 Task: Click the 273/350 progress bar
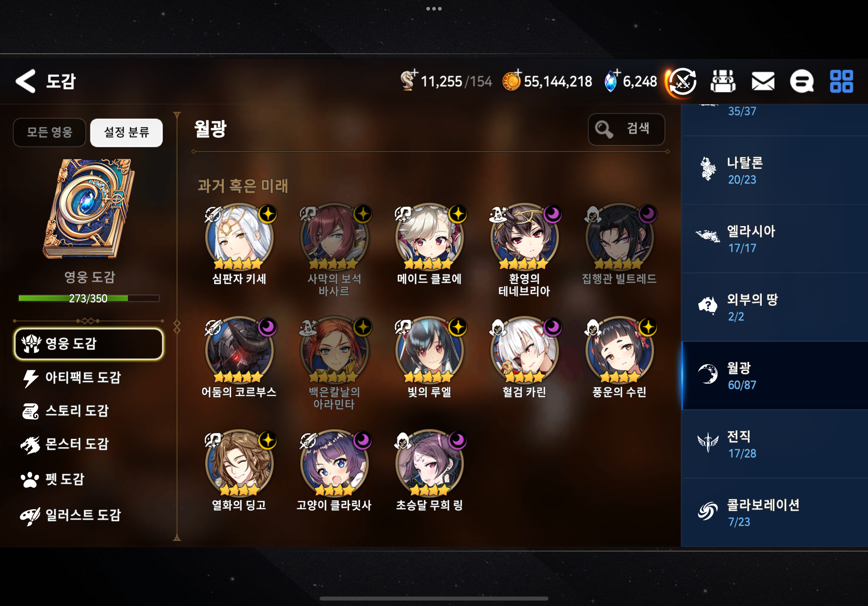point(88,298)
